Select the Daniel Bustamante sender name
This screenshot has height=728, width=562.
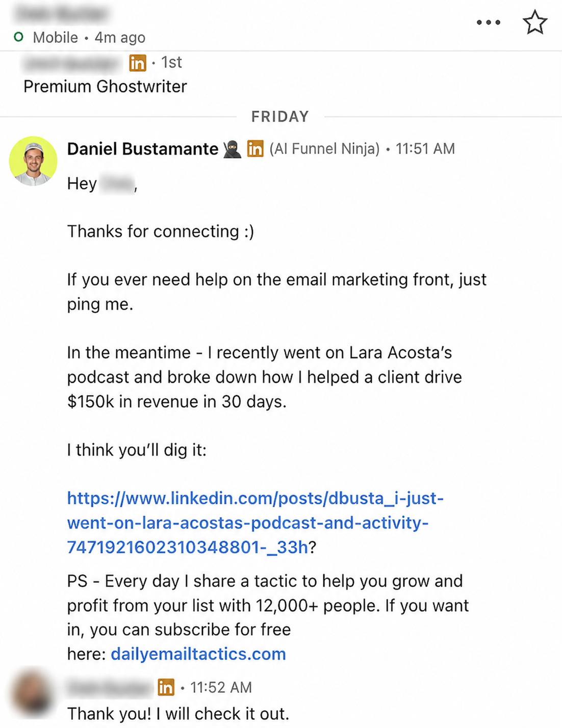coord(143,149)
